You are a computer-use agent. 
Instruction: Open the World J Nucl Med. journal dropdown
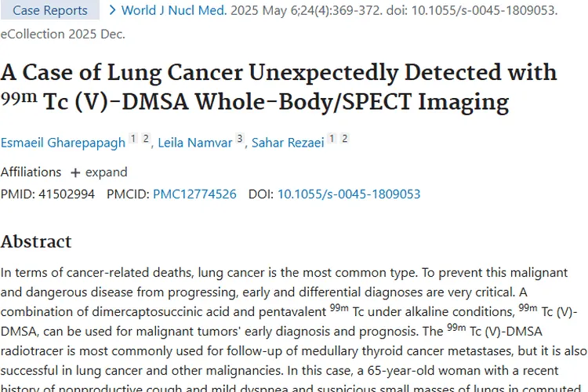click(173, 10)
